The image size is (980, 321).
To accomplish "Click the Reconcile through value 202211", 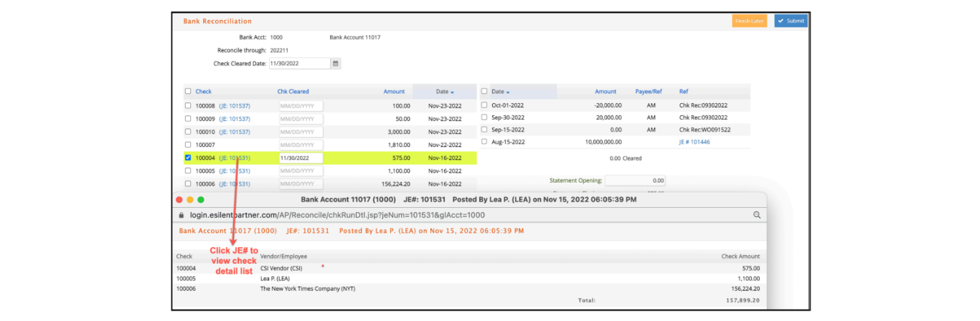I will 278,50.
